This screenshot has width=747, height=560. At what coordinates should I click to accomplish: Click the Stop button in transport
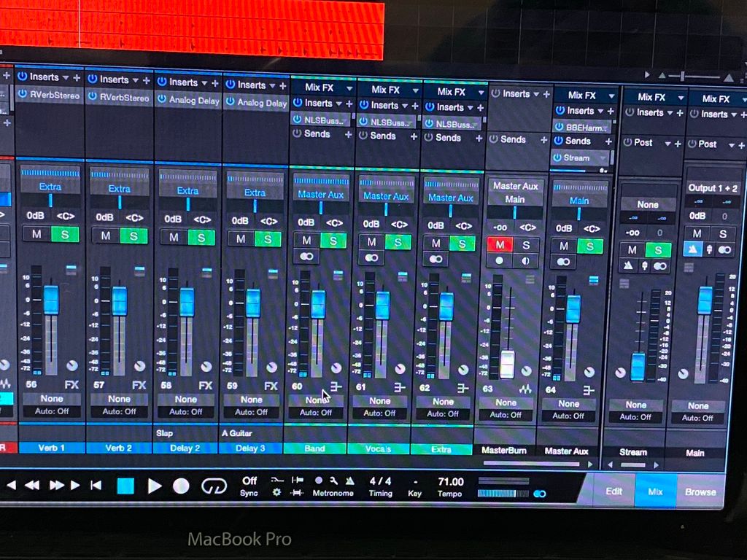point(125,486)
